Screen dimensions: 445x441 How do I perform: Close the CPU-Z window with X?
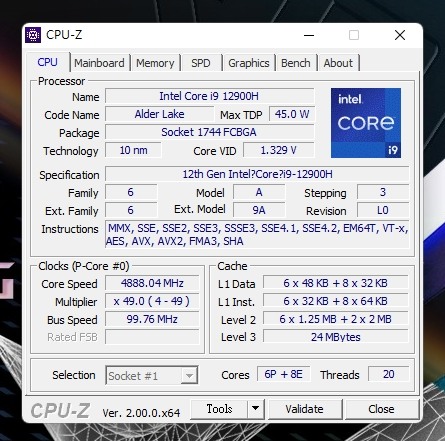[400, 35]
